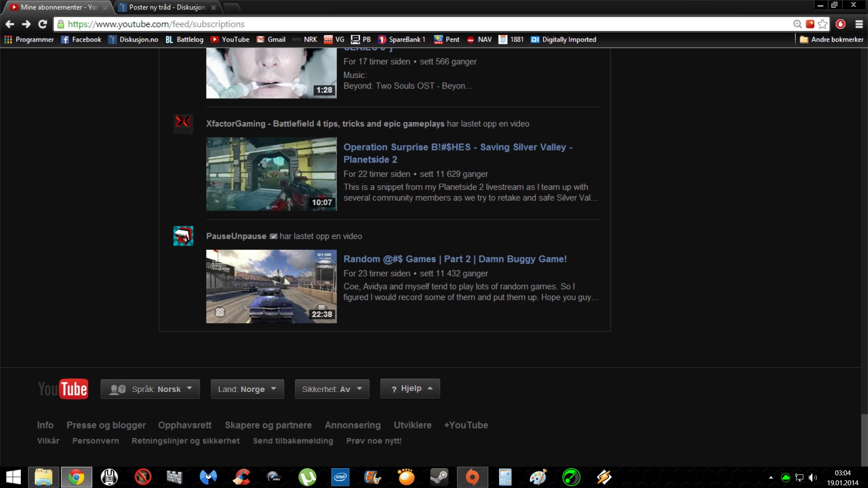Open Vilkår footer link
The width and height of the screenshot is (868, 488).
pos(48,441)
